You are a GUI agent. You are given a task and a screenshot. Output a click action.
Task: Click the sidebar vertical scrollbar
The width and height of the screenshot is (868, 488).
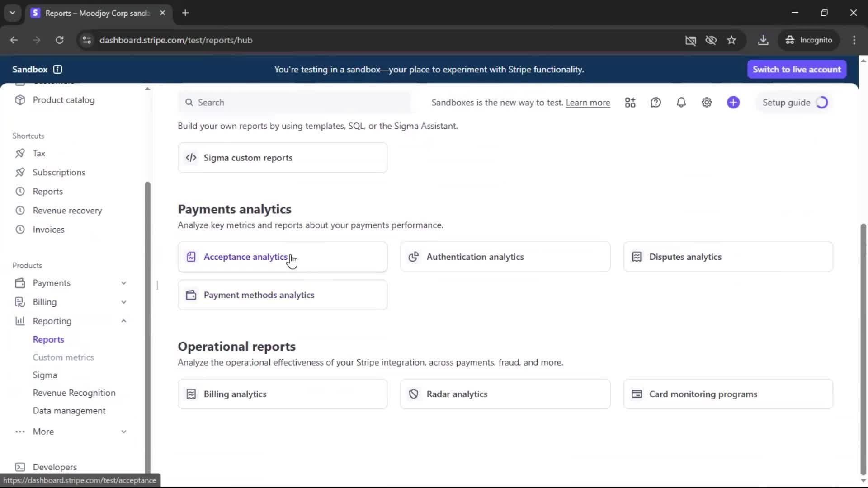[147, 316]
